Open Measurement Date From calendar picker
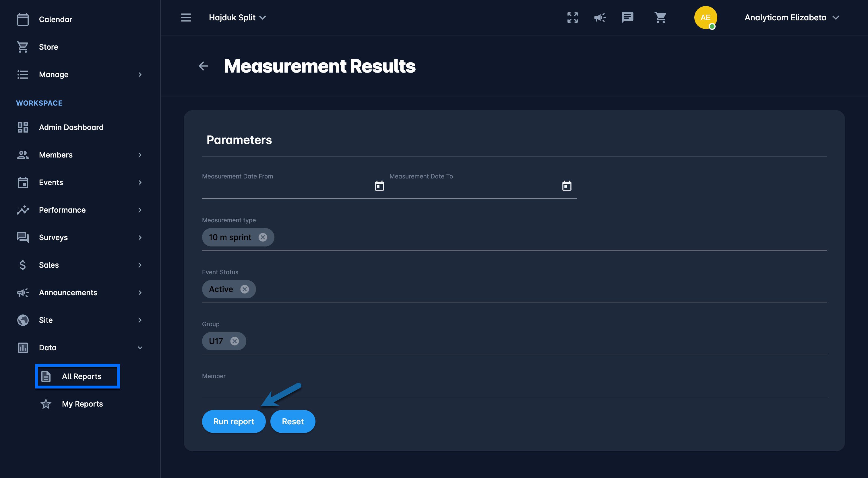 point(379,186)
